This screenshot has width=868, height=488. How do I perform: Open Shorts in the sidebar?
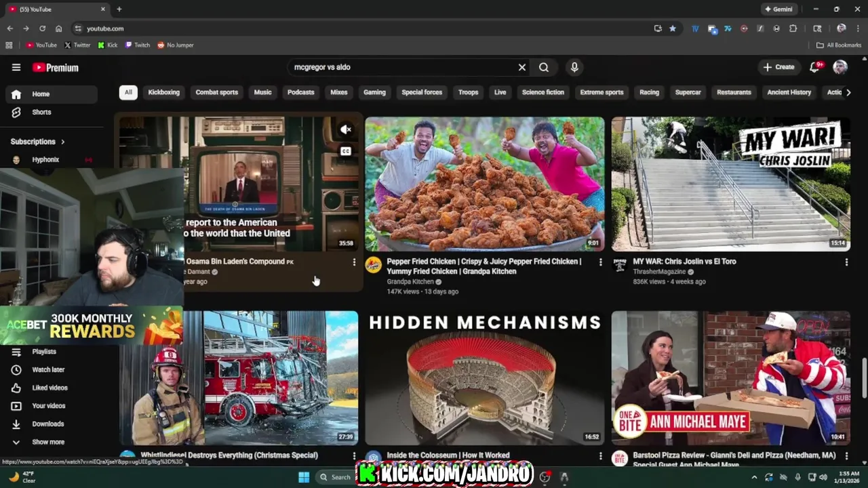click(52, 112)
